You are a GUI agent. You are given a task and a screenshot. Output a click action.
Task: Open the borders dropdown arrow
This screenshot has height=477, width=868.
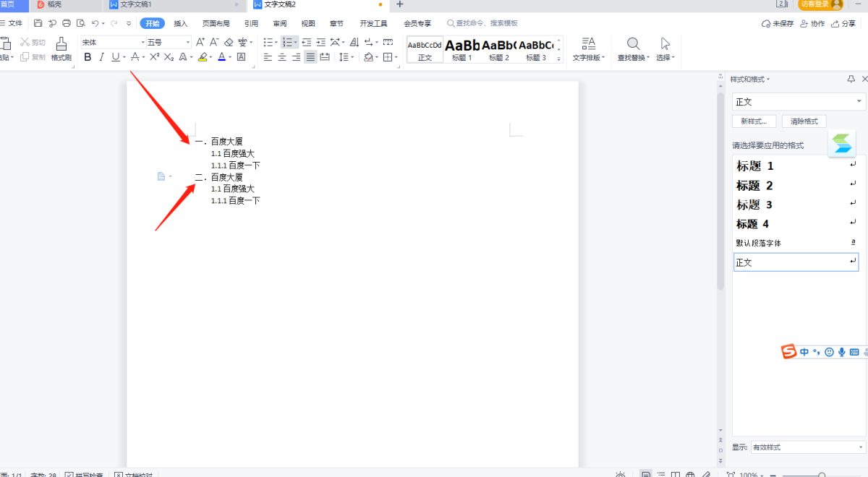click(396, 57)
